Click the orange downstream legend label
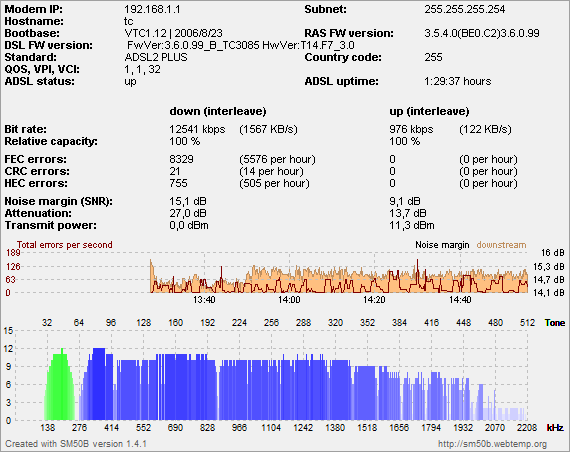This screenshot has width=570, height=452. tap(501, 245)
